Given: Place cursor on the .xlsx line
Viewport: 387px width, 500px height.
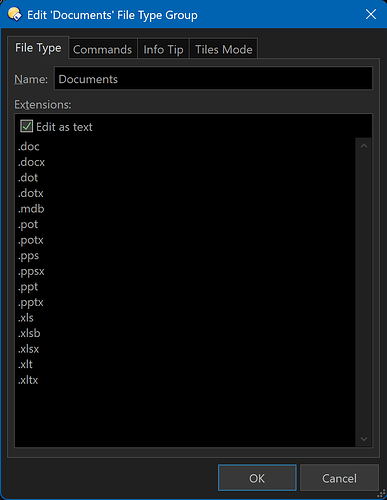Looking at the screenshot, I should pos(28,349).
